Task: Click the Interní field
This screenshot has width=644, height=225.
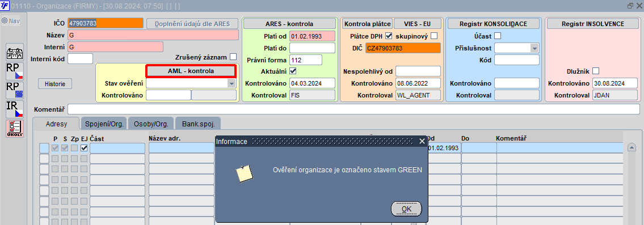Action: click(115, 47)
